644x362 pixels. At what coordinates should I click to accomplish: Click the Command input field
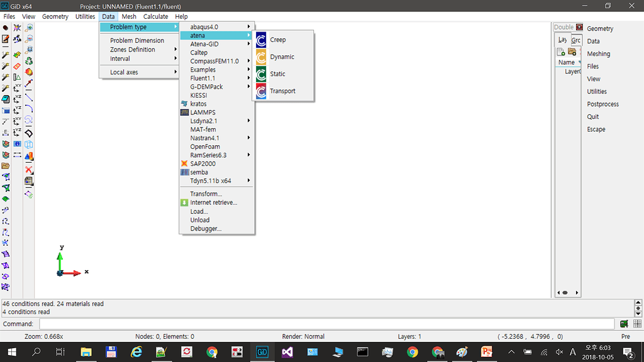pyautogui.click(x=326, y=324)
